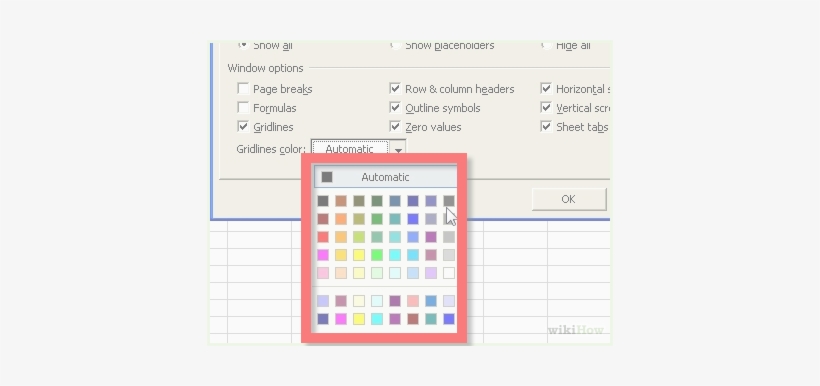Image resolution: width=820 pixels, height=386 pixels.
Task: Pick the dark red swatch starting the second palette row
Action: pos(323,219)
